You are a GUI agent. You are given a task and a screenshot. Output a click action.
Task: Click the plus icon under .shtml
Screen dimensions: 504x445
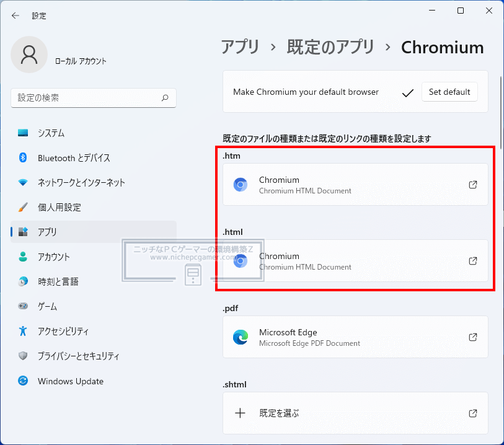click(240, 413)
